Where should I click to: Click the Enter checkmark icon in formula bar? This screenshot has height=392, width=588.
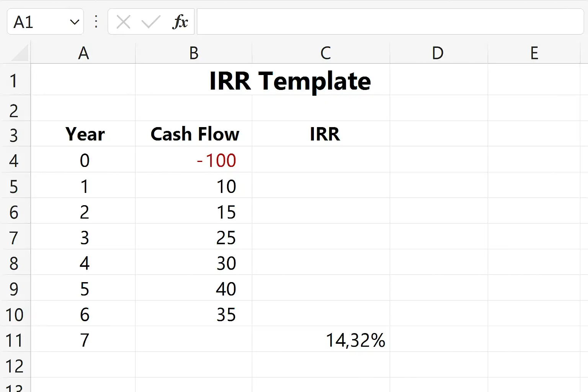pos(151,22)
